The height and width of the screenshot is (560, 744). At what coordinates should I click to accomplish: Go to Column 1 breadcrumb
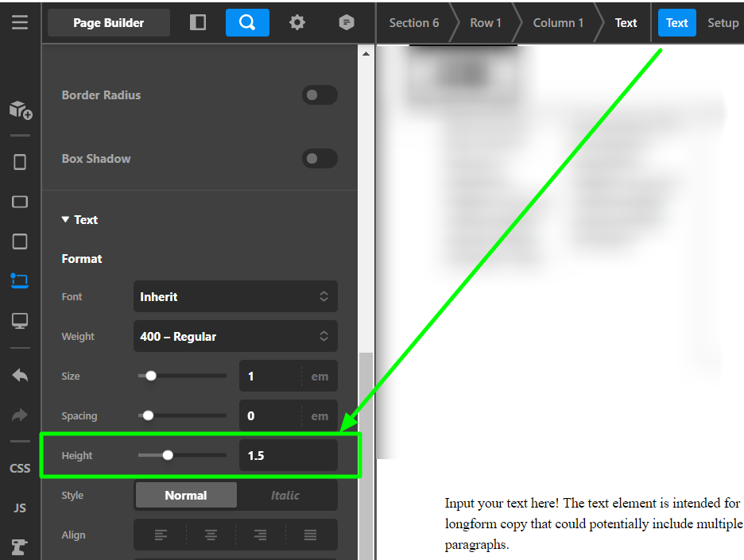tap(558, 23)
